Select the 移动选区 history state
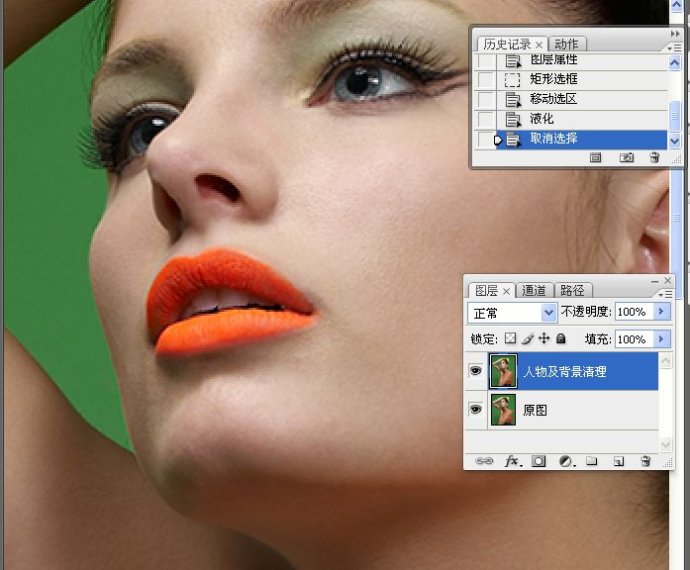Screen dimensions: 690x570 (x=554, y=99)
